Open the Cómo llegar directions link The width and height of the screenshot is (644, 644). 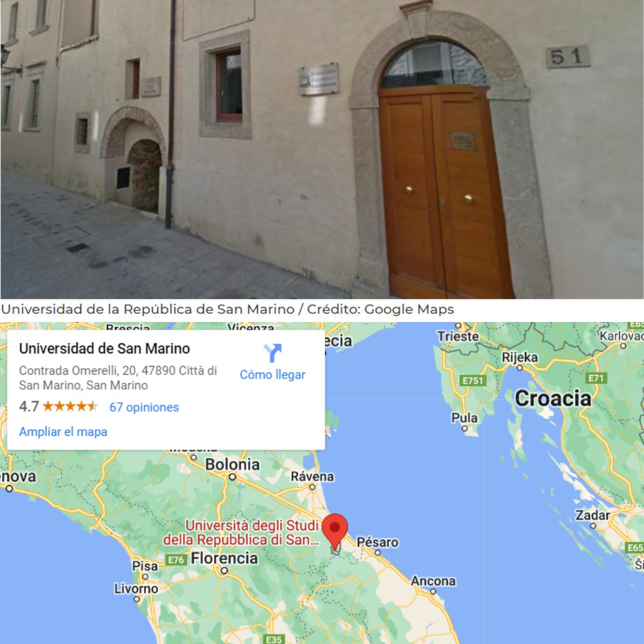point(273,375)
